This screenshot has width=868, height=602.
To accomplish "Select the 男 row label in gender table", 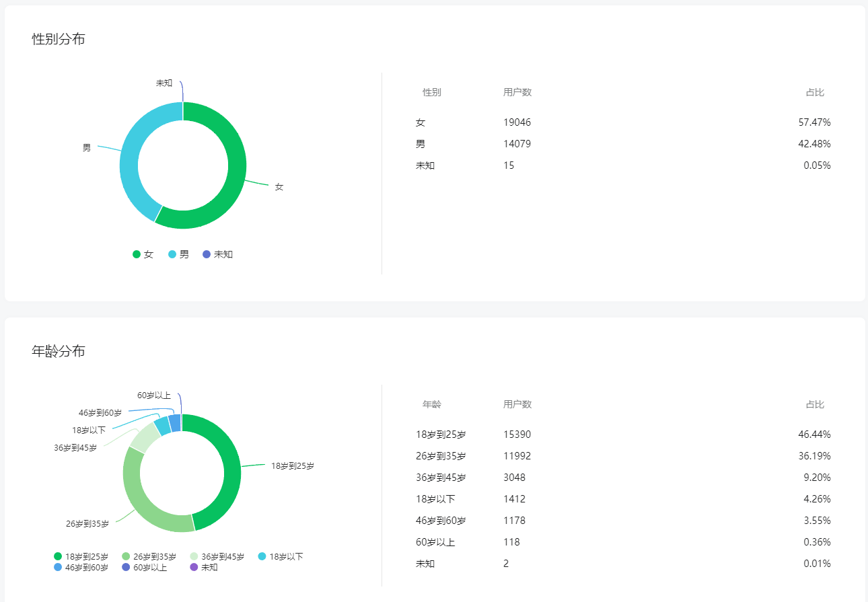I will [x=421, y=144].
